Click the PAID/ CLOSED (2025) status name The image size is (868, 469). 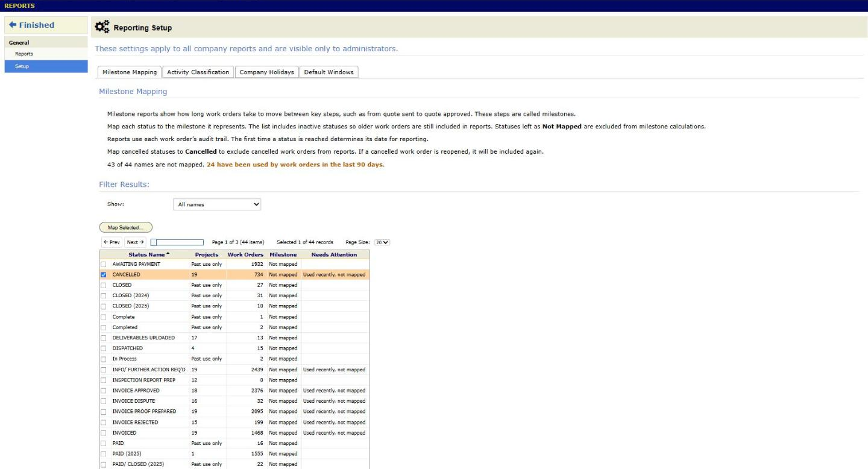(x=138, y=464)
